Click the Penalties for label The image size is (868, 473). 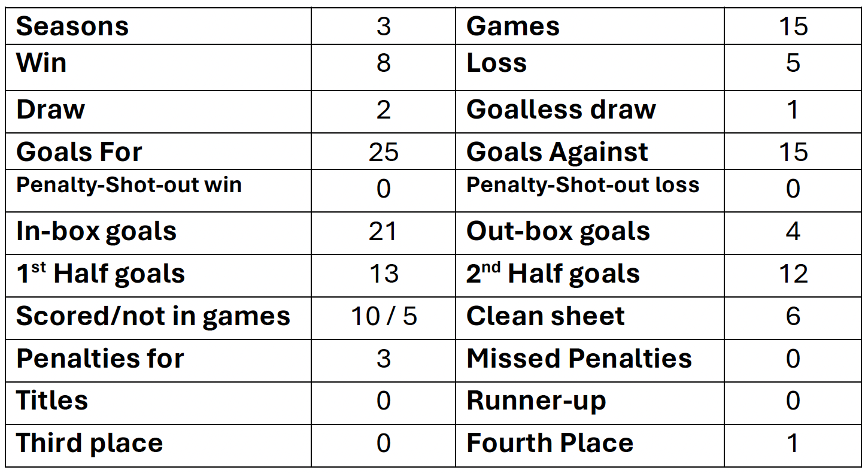[100, 359]
